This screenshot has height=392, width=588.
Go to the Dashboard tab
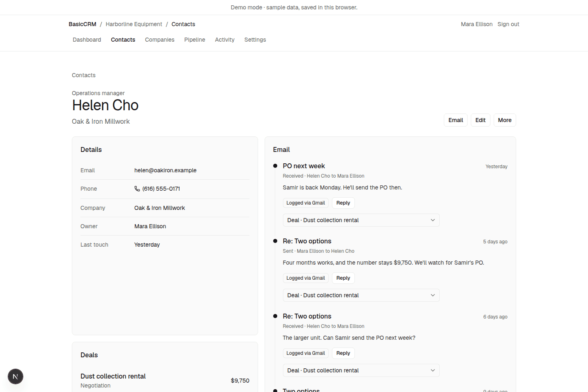(87, 40)
